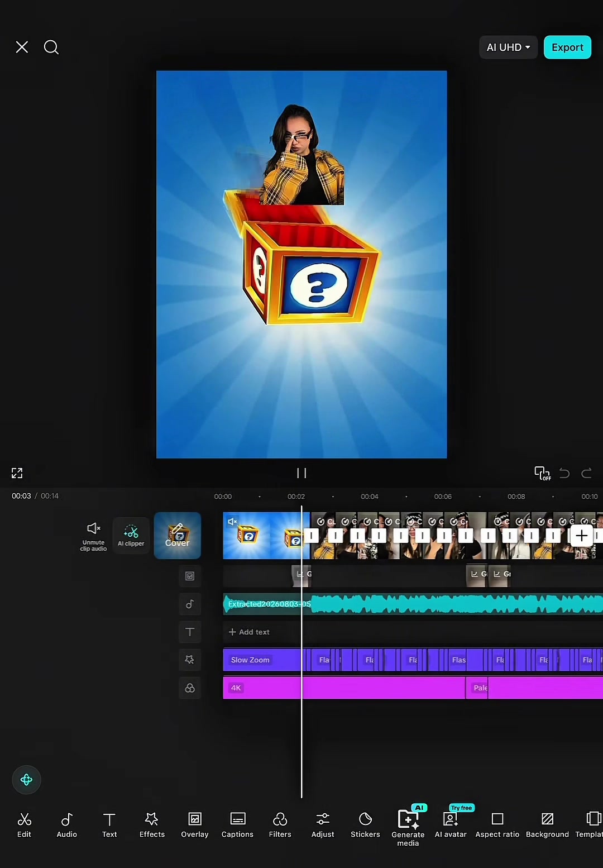Open the Background tool

click(x=547, y=825)
